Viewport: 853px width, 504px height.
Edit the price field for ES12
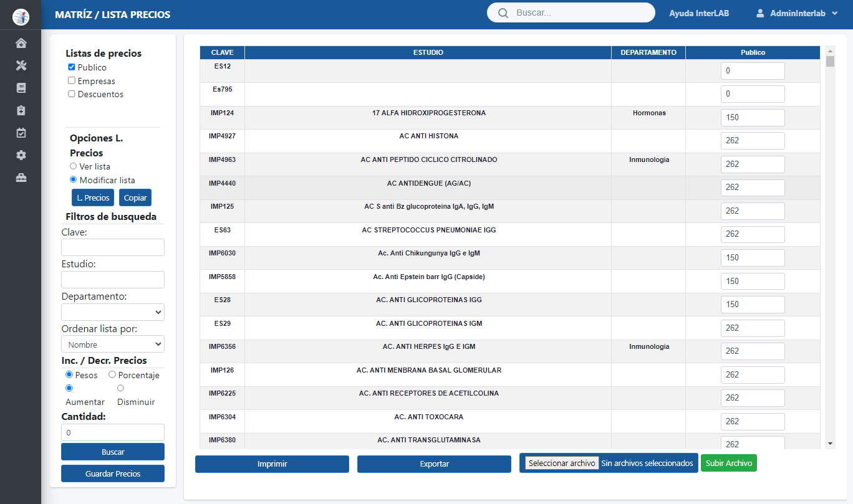coord(753,71)
